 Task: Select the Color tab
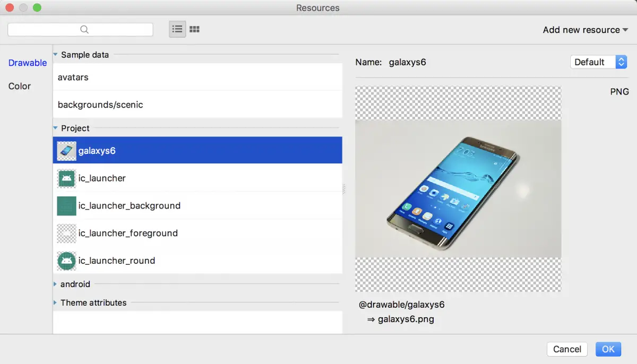(x=20, y=86)
